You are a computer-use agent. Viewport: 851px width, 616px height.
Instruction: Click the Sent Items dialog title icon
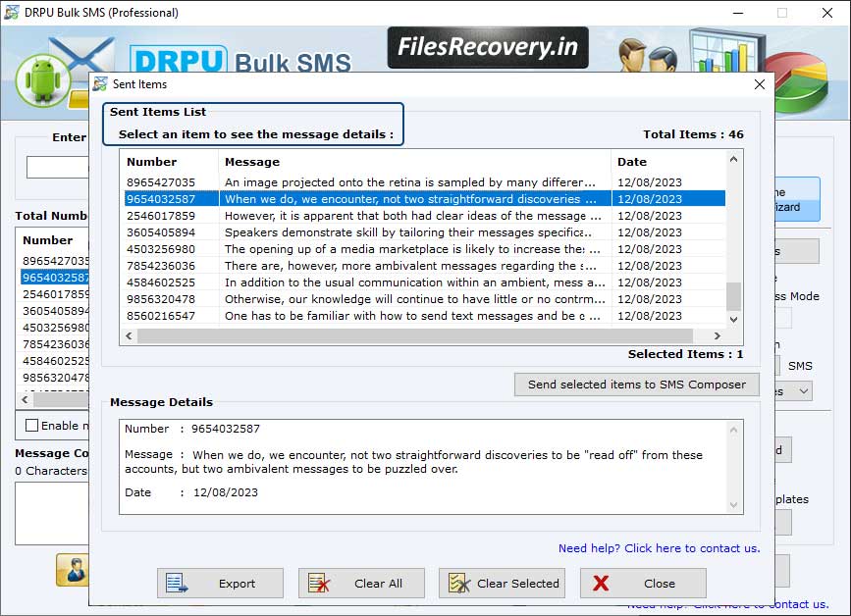point(100,84)
